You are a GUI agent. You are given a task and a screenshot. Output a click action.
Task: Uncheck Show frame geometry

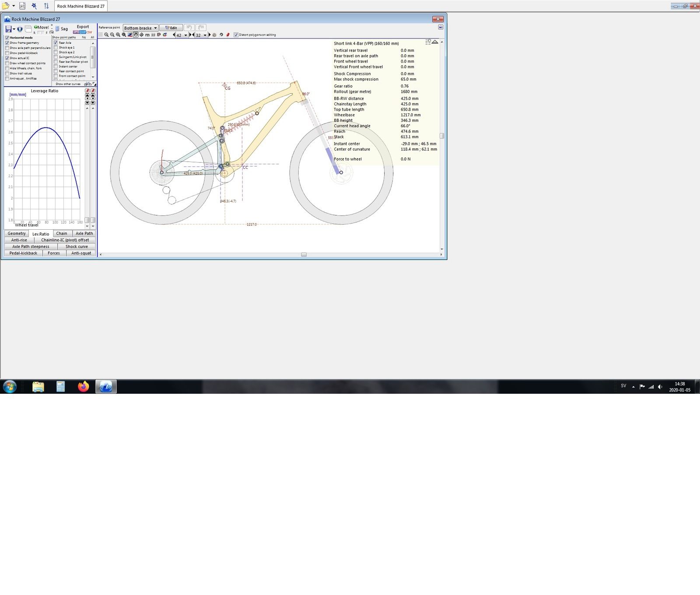7,43
